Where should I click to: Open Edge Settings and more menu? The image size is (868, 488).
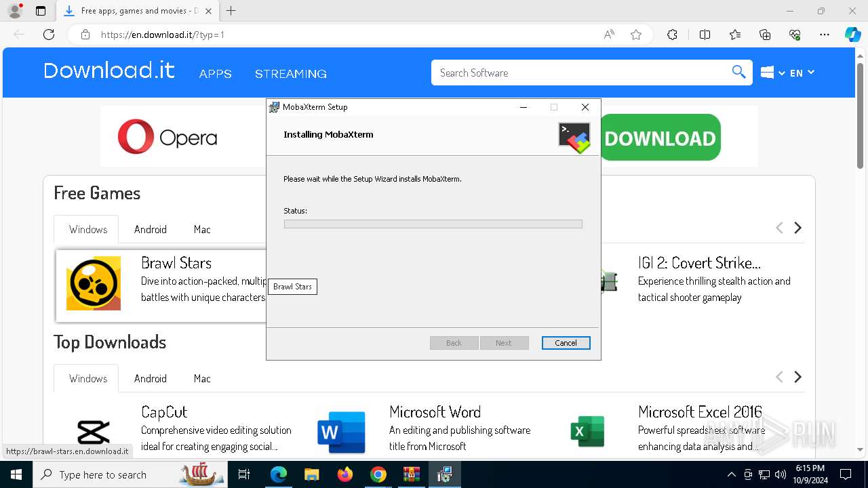pyautogui.click(x=825, y=35)
